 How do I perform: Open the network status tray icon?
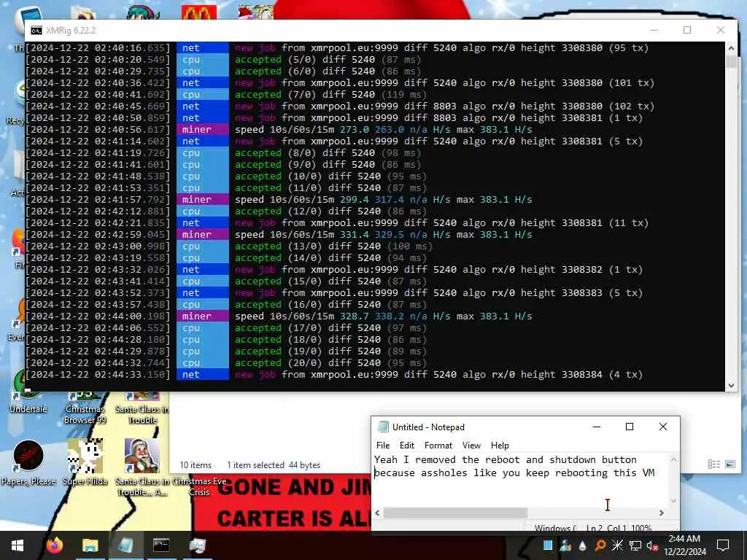pyautogui.click(x=635, y=545)
